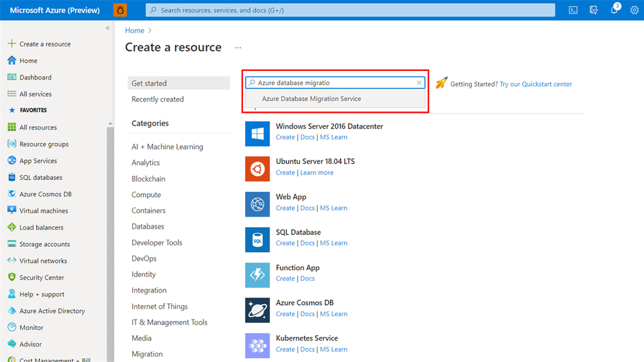The height and width of the screenshot is (362, 644).
Task: Click the SQL databases icon in the sidebar
Action: click(12, 177)
